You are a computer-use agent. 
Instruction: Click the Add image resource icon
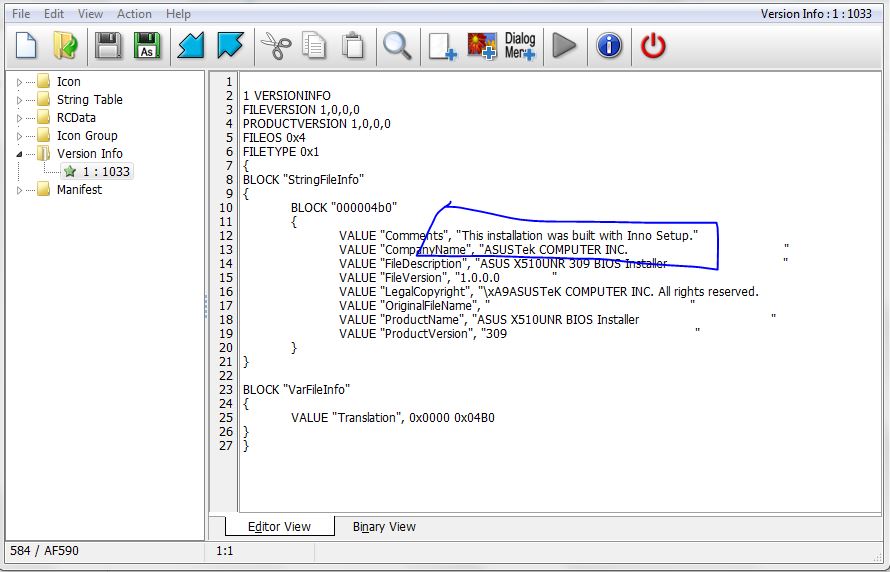pos(482,46)
